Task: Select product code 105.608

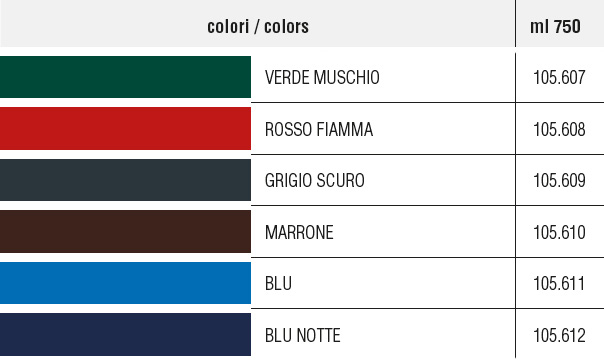Action: pyautogui.click(x=559, y=129)
